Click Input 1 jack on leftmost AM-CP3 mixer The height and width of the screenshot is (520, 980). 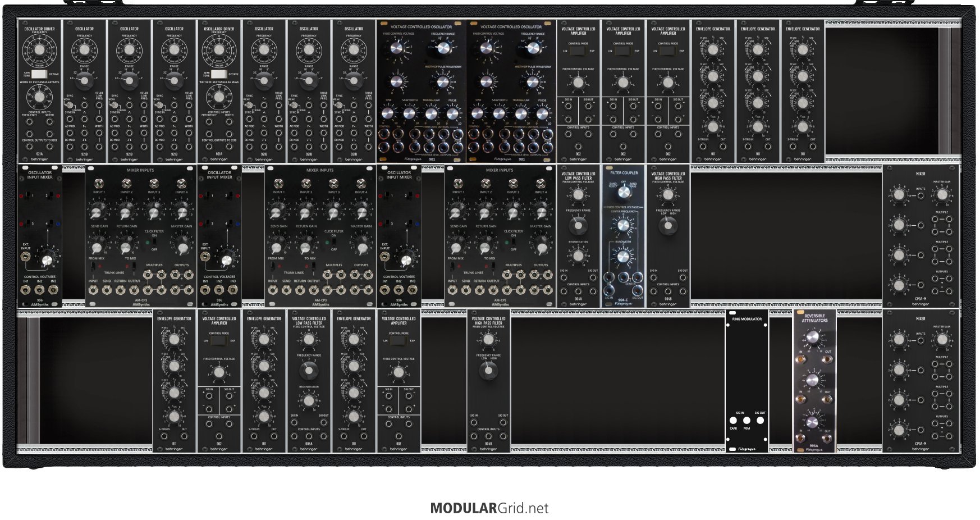point(99,184)
